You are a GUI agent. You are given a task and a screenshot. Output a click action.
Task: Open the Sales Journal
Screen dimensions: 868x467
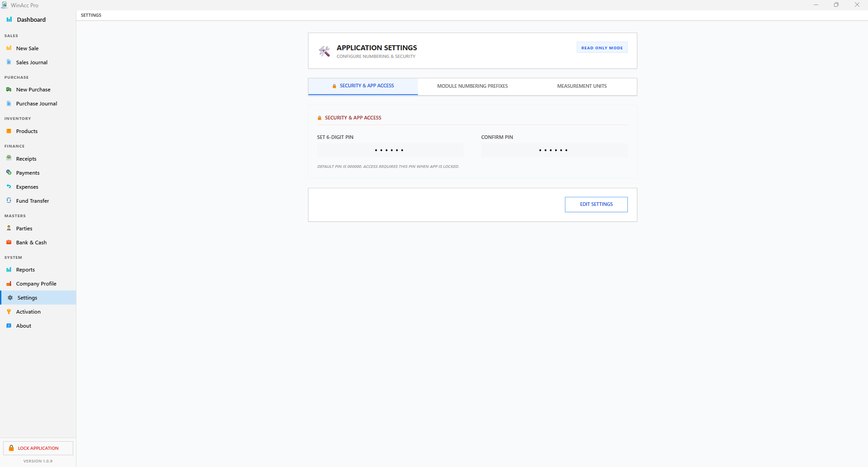click(38, 62)
